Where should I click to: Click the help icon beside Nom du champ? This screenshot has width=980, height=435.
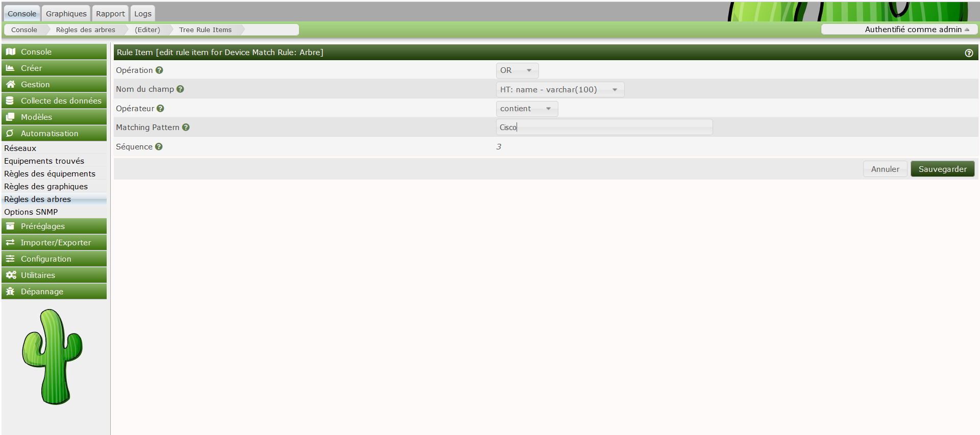(180, 89)
